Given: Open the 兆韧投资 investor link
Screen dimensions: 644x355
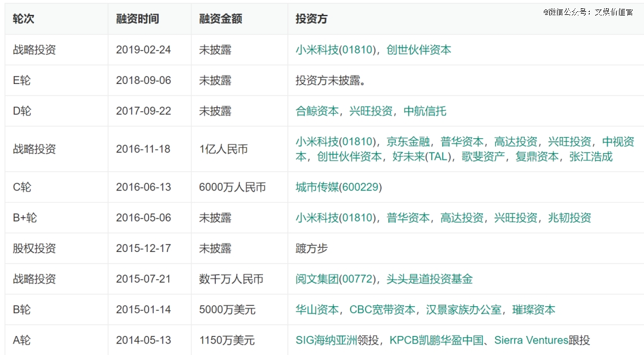Looking at the screenshot, I should coord(569,217).
